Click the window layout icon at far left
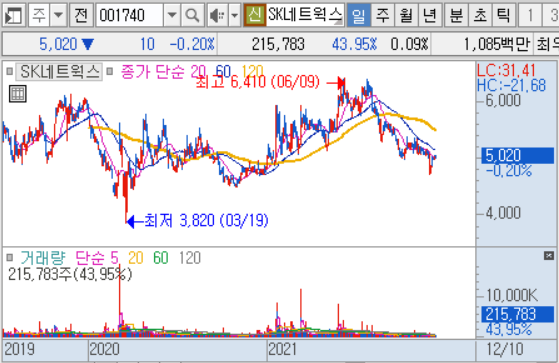Viewport: 559px width, 363px height. [14, 15]
